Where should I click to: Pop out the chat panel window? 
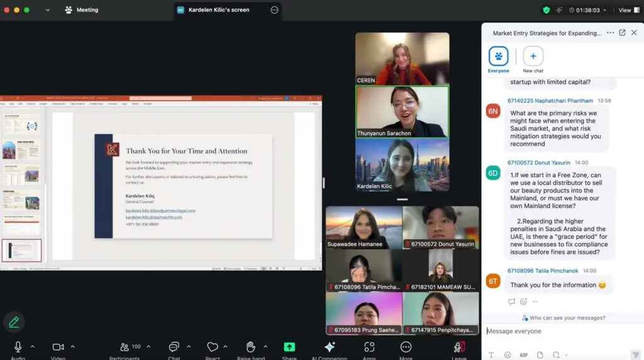(622, 33)
